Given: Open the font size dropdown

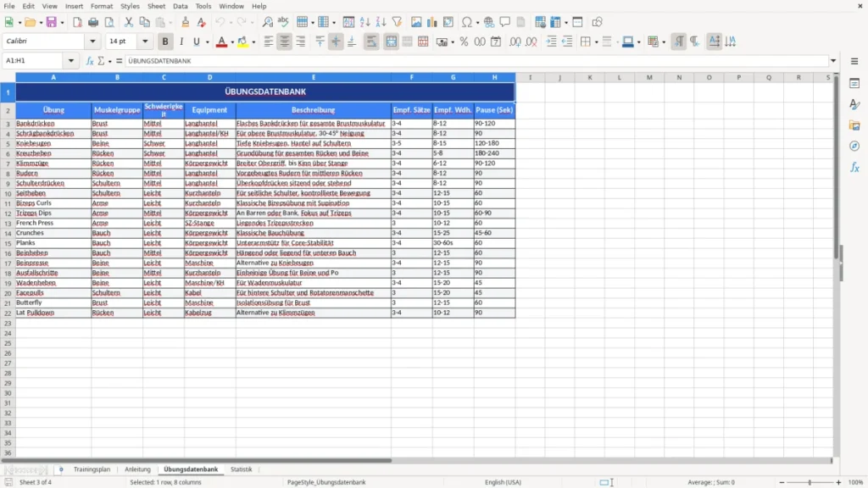Looking at the screenshot, I should click(x=145, y=41).
